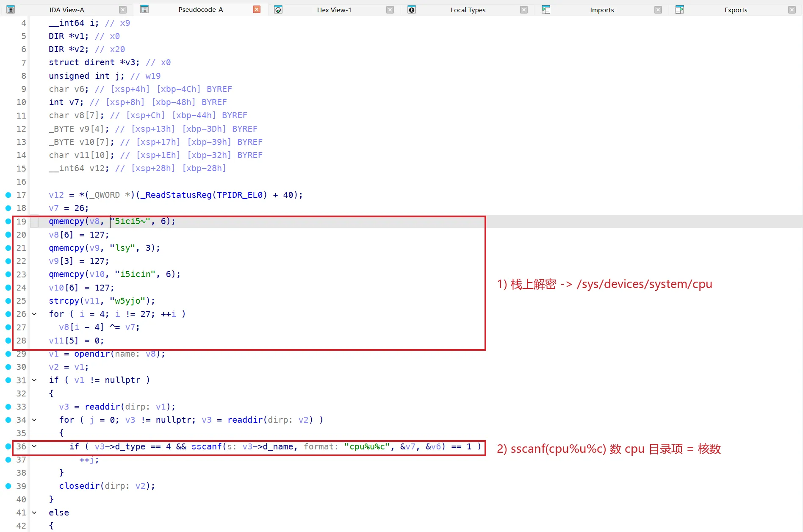Close the Imports tab
The height and width of the screenshot is (532, 803).
[658, 10]
